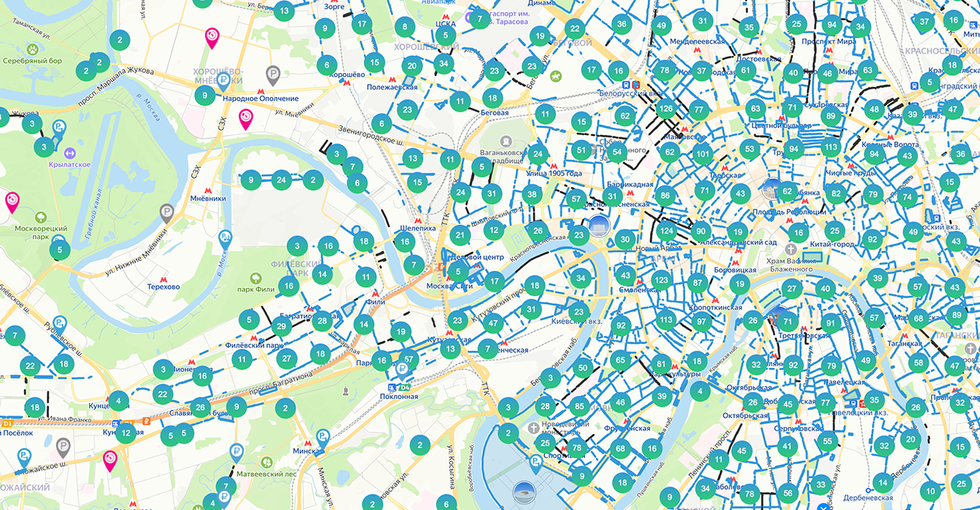This screenshot has width=980, height=510.
Task: Select parking cluster 21 below Шелепиха
Action: coord(460,235)
